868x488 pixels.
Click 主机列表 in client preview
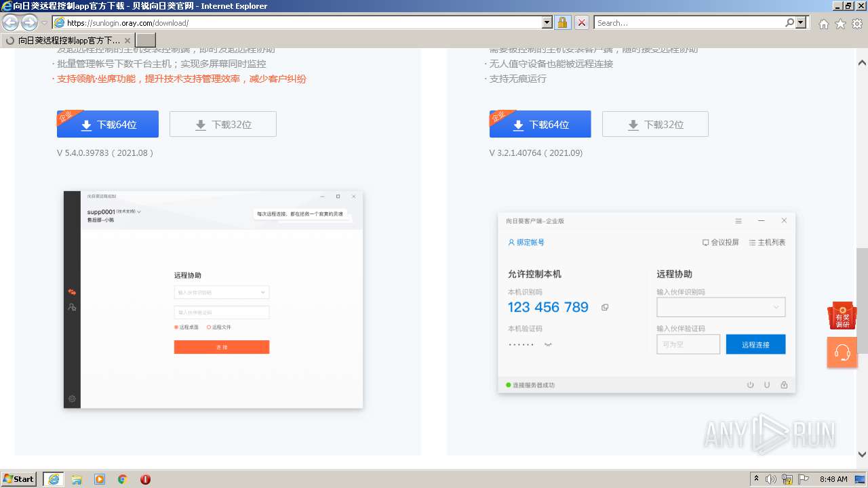click(767, 243)
